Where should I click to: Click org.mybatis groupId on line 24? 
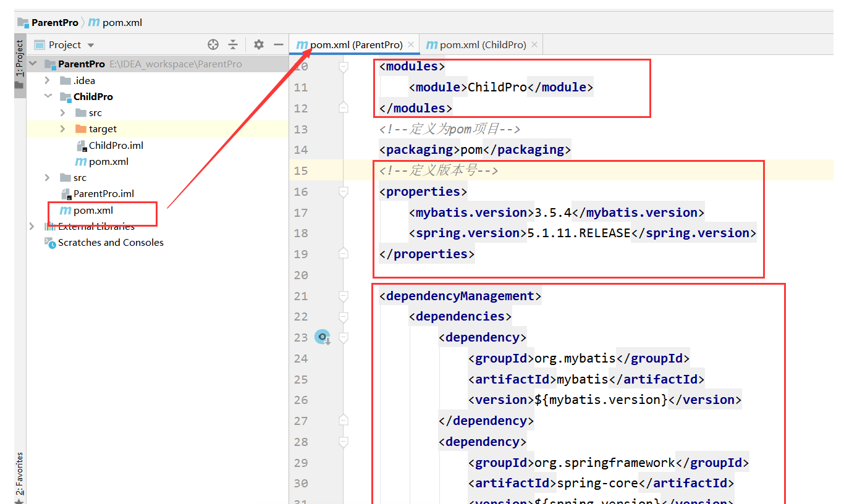coord(575,358)
